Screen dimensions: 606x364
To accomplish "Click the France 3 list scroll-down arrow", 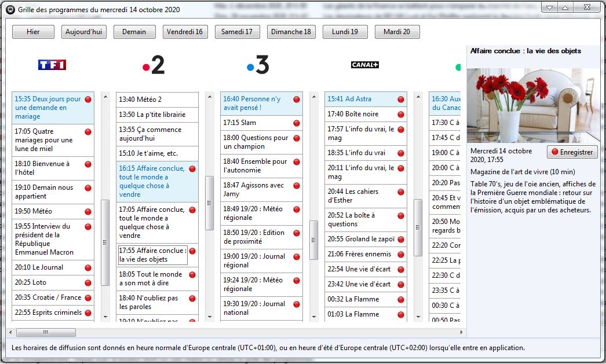I will 314,317.
